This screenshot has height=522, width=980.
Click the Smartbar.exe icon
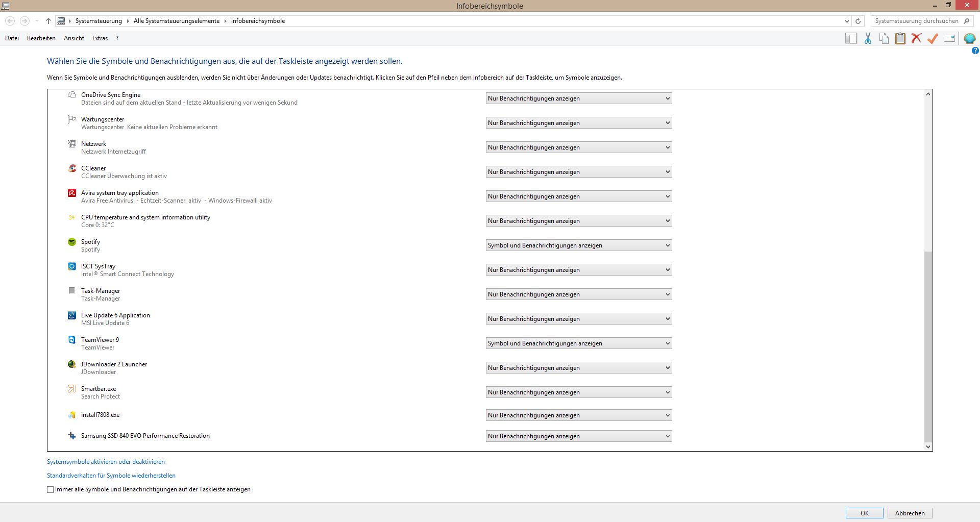[x=72, y=389]
